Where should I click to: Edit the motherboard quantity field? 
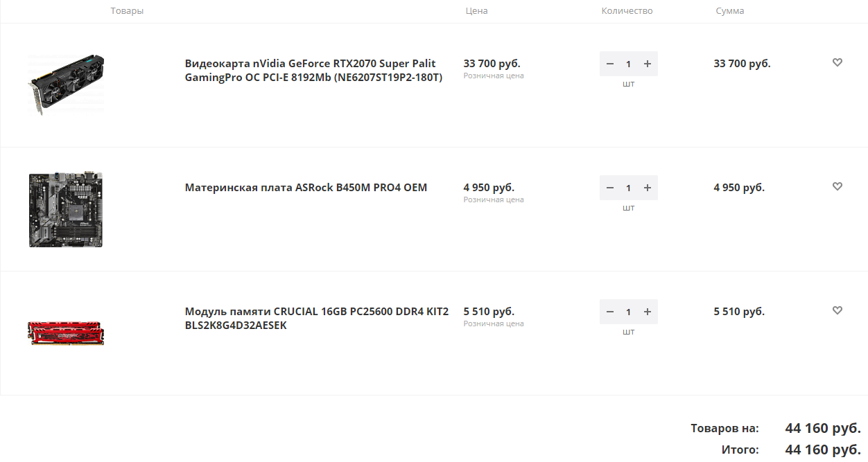pos(629,188)
